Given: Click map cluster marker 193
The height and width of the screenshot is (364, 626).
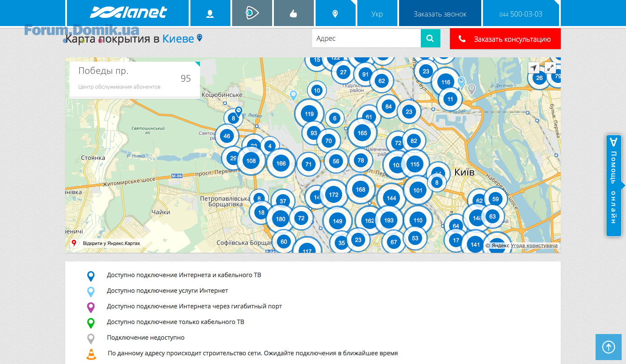Looking at the screenshot, I should click(x=389, y=220).
